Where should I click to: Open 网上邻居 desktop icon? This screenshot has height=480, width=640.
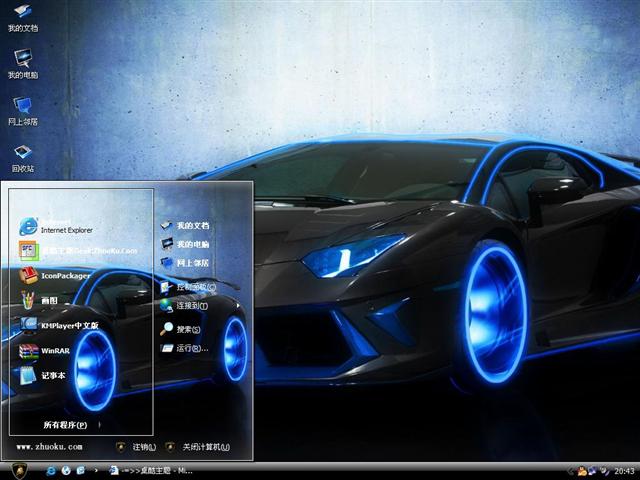23,111
